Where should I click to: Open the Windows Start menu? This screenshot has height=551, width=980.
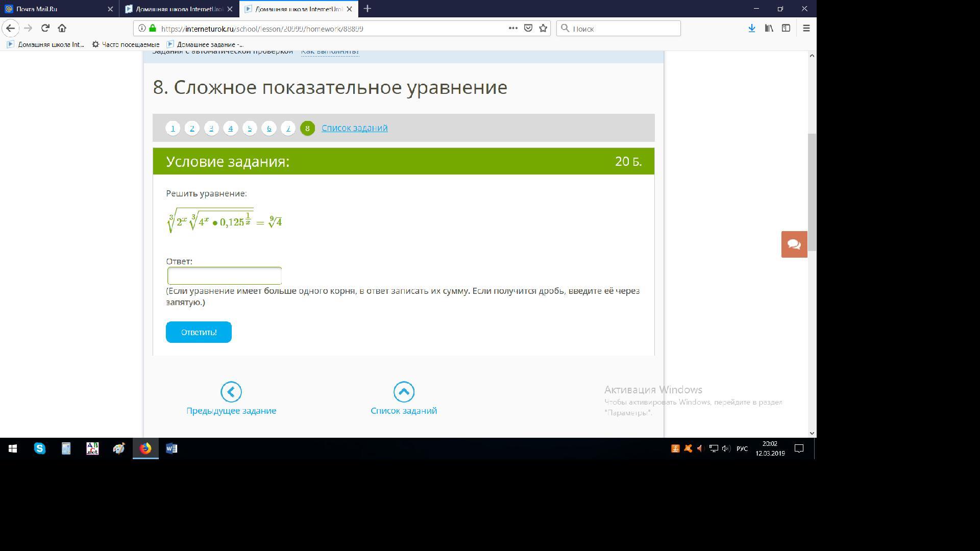point(13,448)
